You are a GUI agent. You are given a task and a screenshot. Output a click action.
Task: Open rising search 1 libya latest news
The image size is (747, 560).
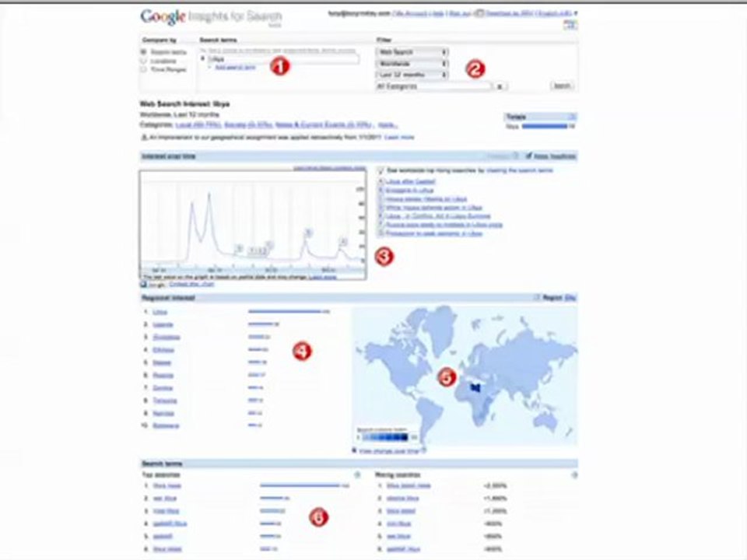pos(409,485)
